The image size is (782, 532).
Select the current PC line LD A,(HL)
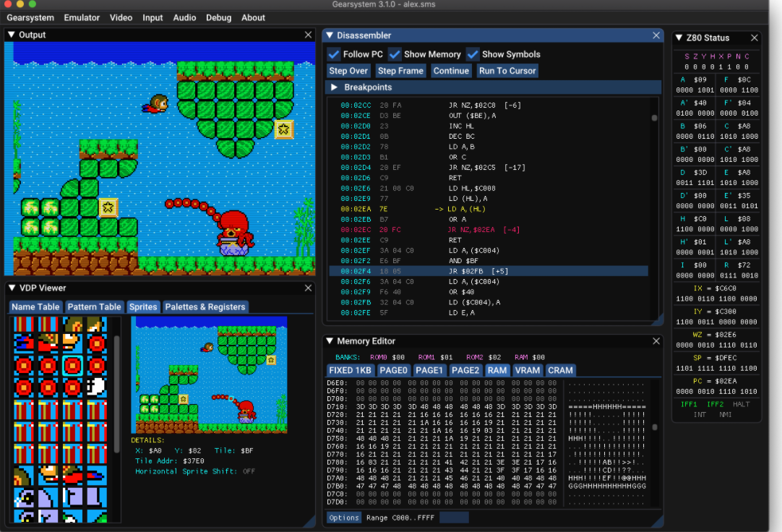click(x=489, y=209)
